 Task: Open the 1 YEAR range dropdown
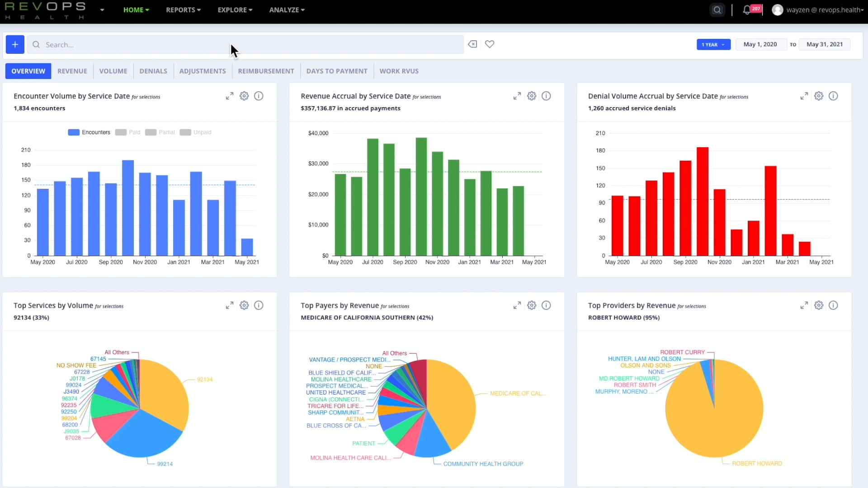click(x=713, y=44)
